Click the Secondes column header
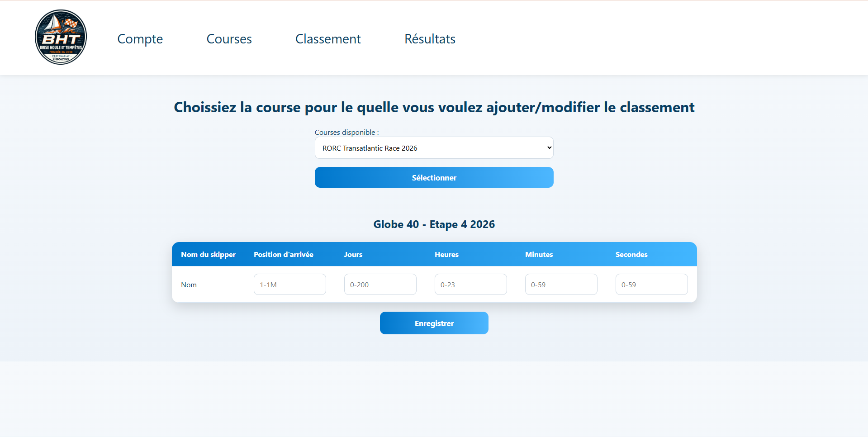Image resolution: width=868 pixels, height=437 pixels. coord(631,255)
